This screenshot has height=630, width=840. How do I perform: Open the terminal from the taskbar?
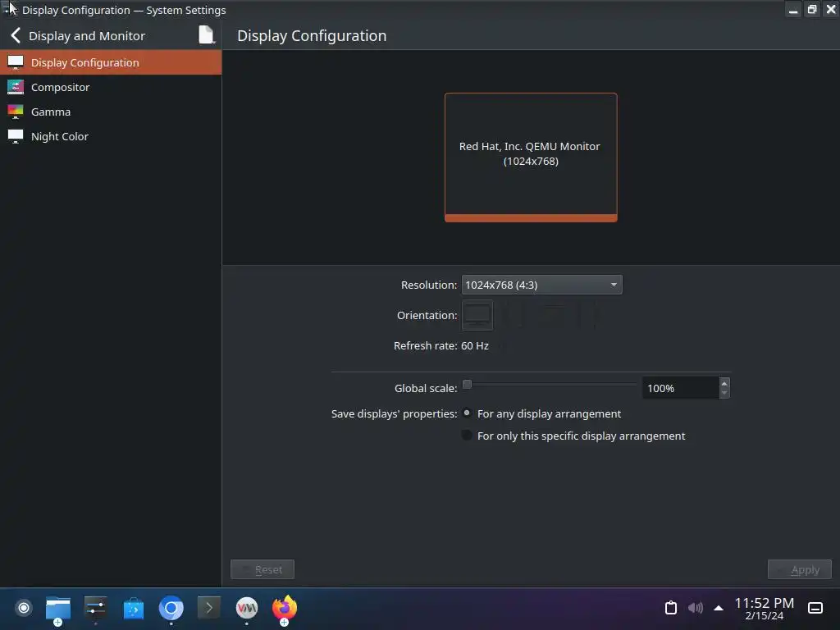click(209, 608)
